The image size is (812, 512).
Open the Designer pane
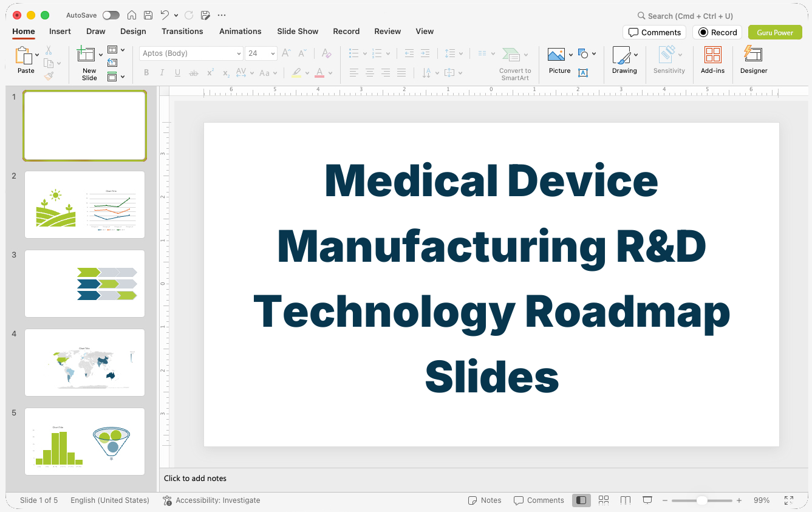(754, 61)
